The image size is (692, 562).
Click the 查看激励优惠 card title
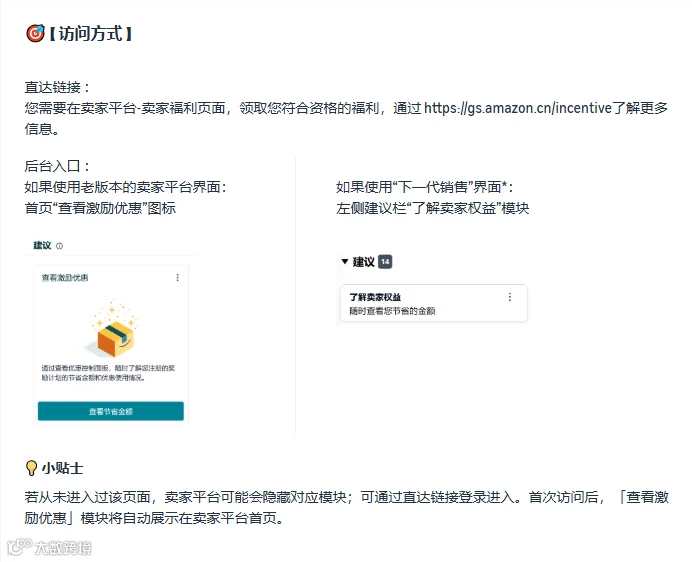pos(65,278)
